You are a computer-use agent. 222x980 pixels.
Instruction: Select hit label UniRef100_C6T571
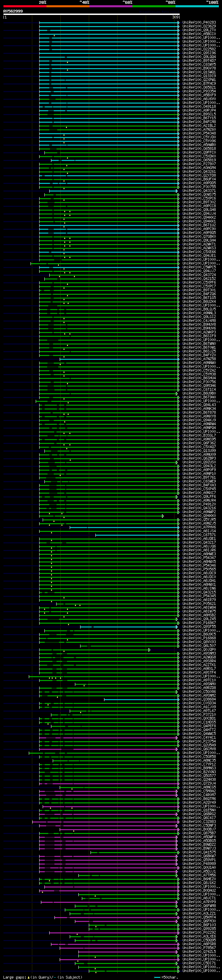click(x=199, y=535)
